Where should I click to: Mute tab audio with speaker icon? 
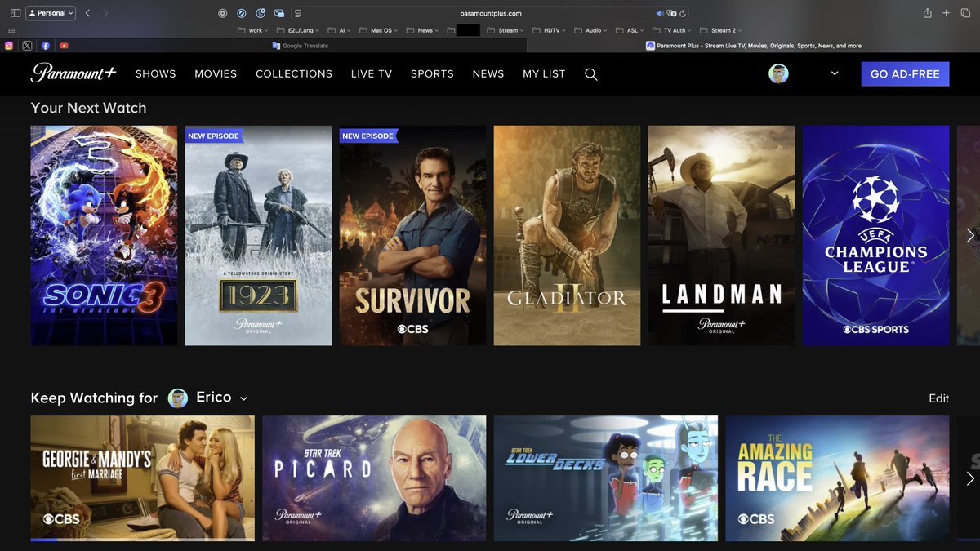pyautogui.click(x=660, y=13)
